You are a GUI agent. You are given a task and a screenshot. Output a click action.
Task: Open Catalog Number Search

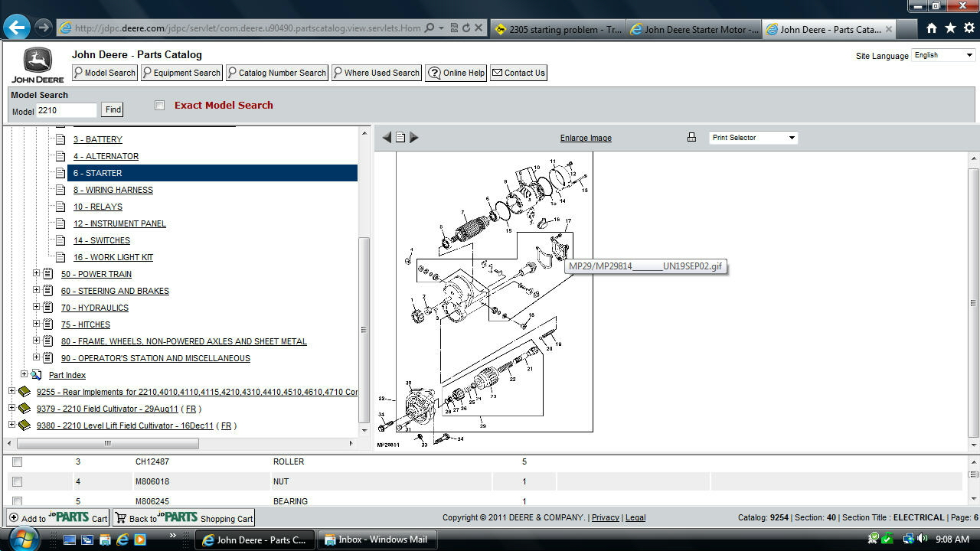(x=276, y=73)
